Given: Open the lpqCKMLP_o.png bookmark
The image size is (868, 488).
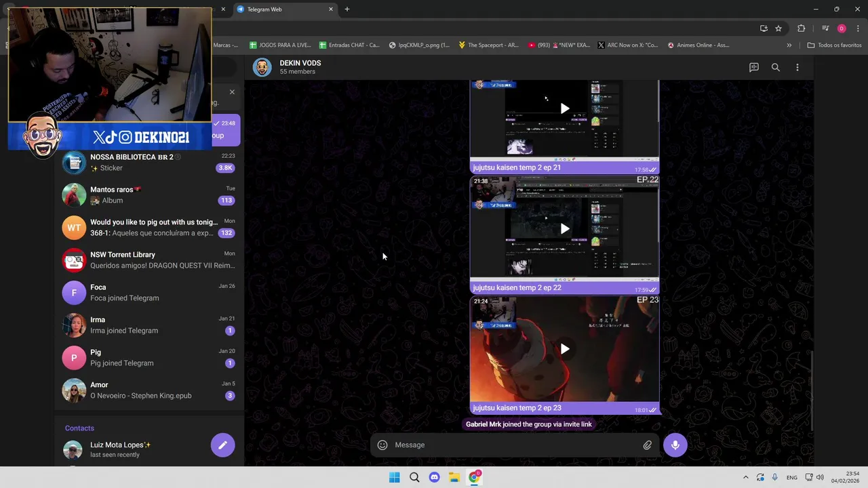Looking at the screenshot, I should [x=419, y=45].
